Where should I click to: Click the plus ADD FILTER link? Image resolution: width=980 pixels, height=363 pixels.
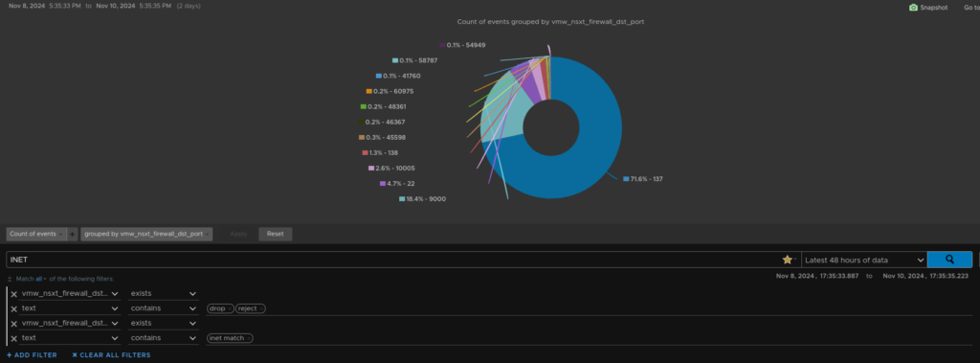tap(32, 355)
